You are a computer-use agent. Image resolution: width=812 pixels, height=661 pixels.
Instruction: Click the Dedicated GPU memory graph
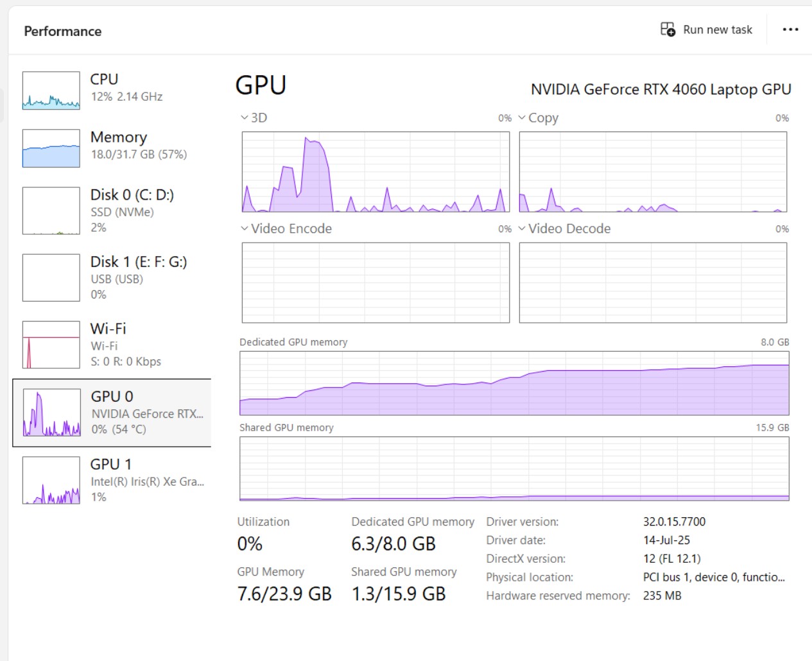point(514,383)
